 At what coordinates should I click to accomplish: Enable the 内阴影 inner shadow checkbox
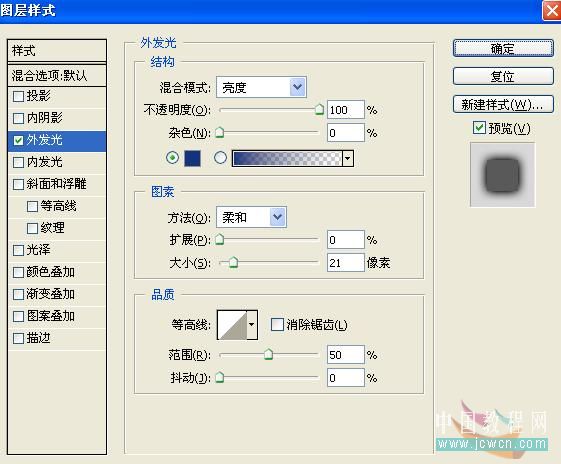18,118
